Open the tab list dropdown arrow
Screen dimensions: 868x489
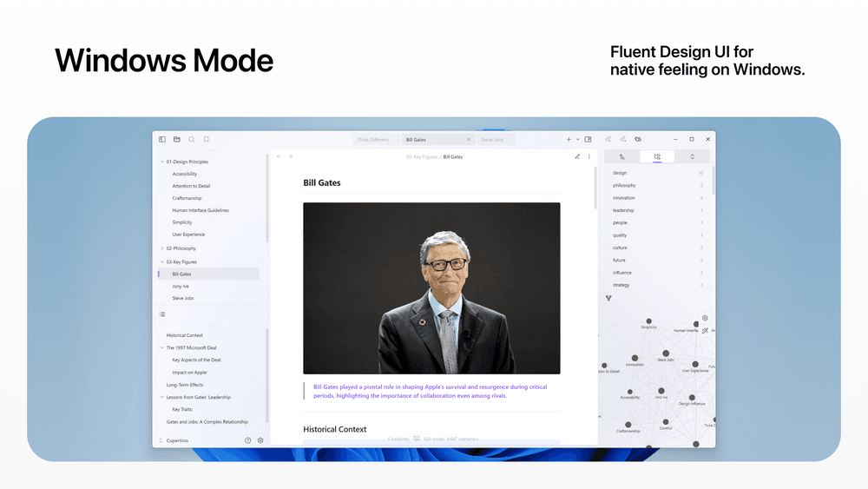click(577, 140)
